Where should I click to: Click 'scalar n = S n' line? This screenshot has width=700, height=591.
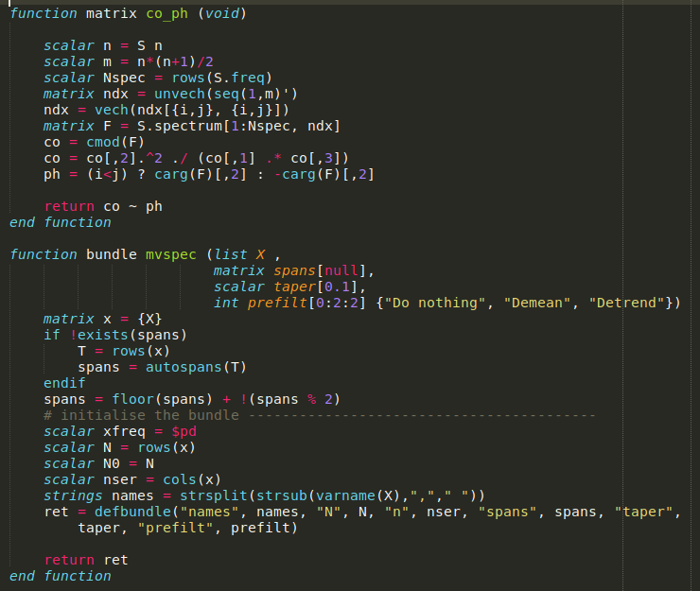point(103,45)
